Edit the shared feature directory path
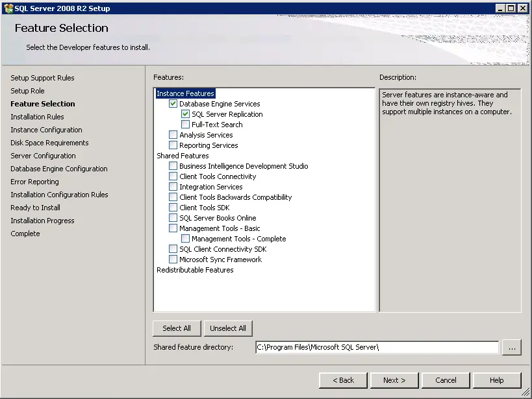Viewport: 532px width, 399px height. (x=377, y=347)
